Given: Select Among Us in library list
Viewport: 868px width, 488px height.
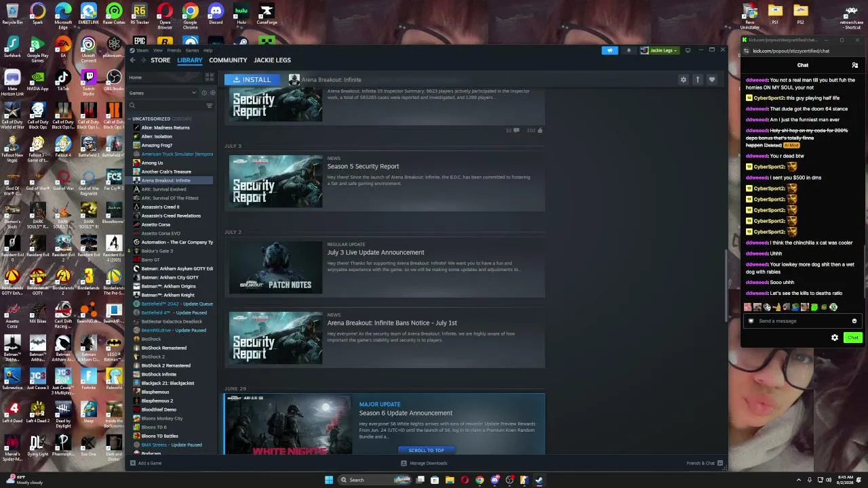Looking at the screenshot, I should [x=152, y=163].
